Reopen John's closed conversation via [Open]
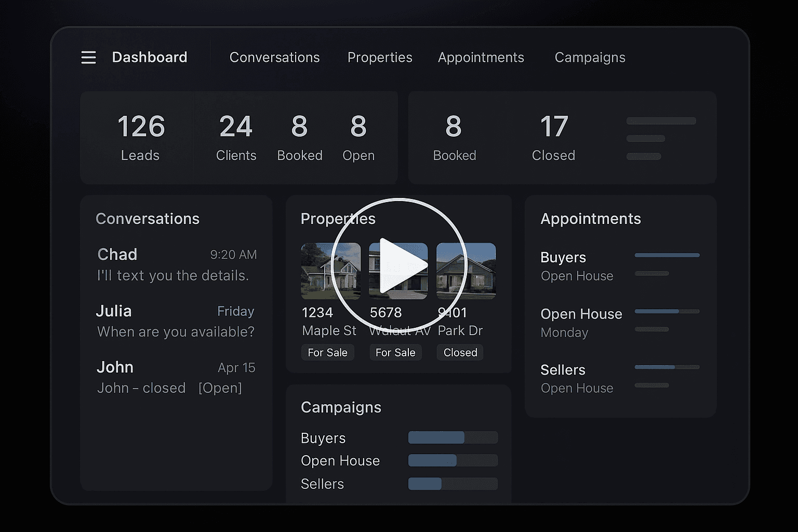The width and height of the screenshot is (798, 532). (x=220, y=388)
